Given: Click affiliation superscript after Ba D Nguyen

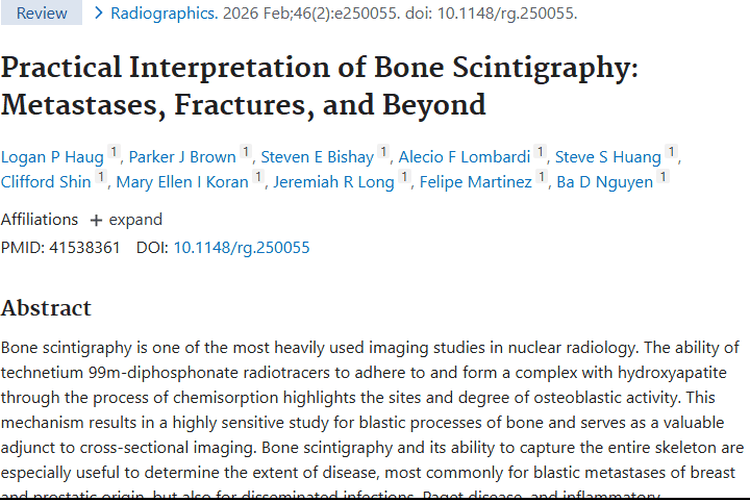Looking at the screenshot, I should pos(663,178).
